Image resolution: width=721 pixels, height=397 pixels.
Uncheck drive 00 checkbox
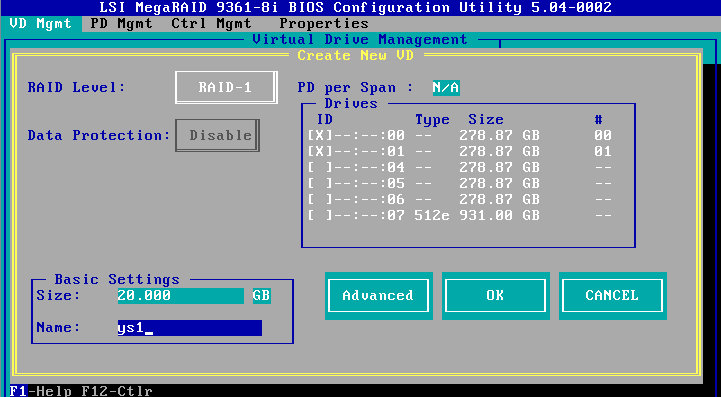pyautogui.click(x=320, y=135)
